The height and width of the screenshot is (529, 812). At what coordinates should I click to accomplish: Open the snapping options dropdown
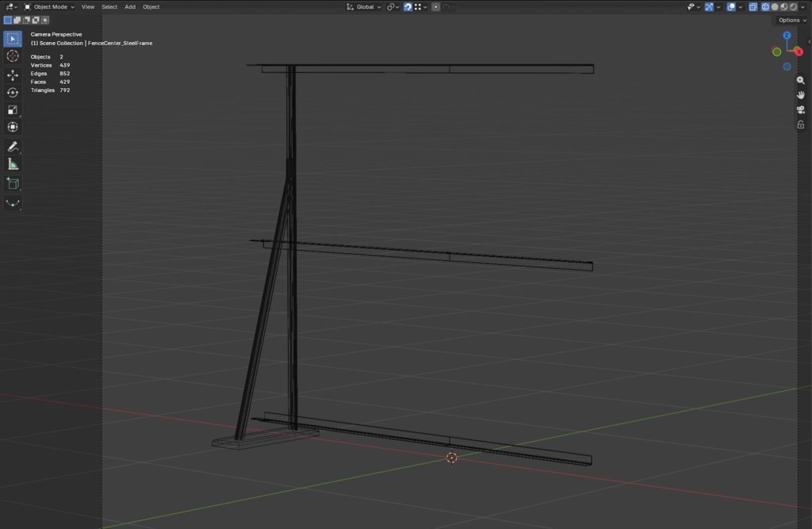pyautogui.click(x=420, y=6)
